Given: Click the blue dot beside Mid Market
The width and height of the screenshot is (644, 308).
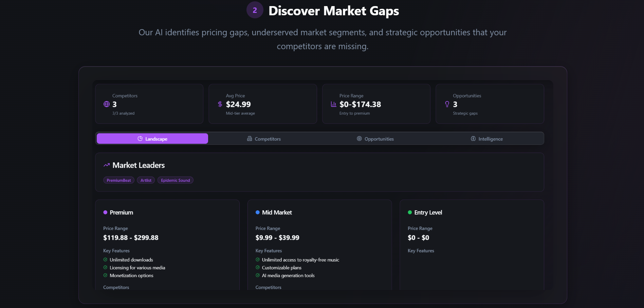Looking at the screenshot, I should pyautogui.click(x=258, y=212).
